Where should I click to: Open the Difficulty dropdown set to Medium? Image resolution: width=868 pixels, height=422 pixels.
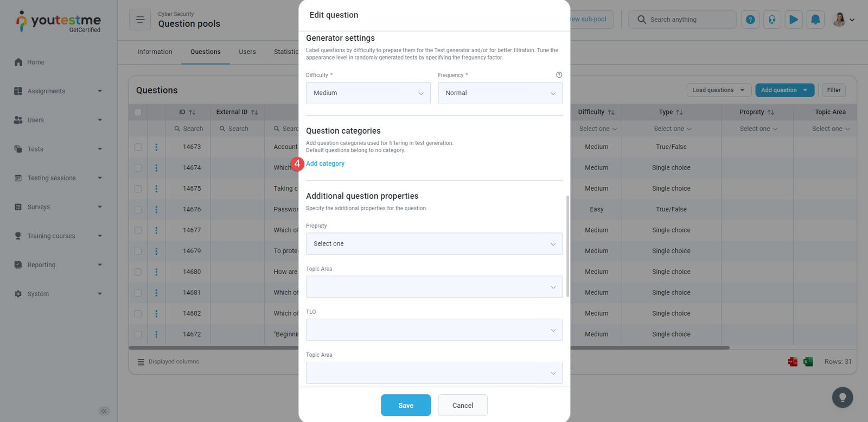368,93
